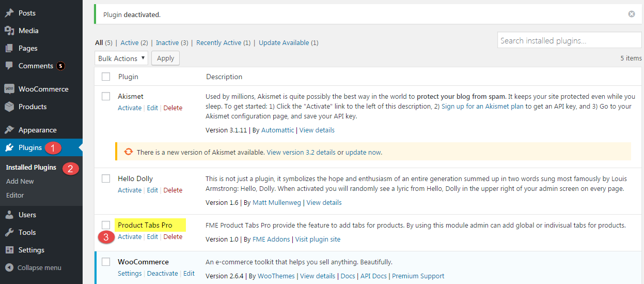Activate the Hello Dolly plugin
The image size is (644, 284).
point(130,190)
